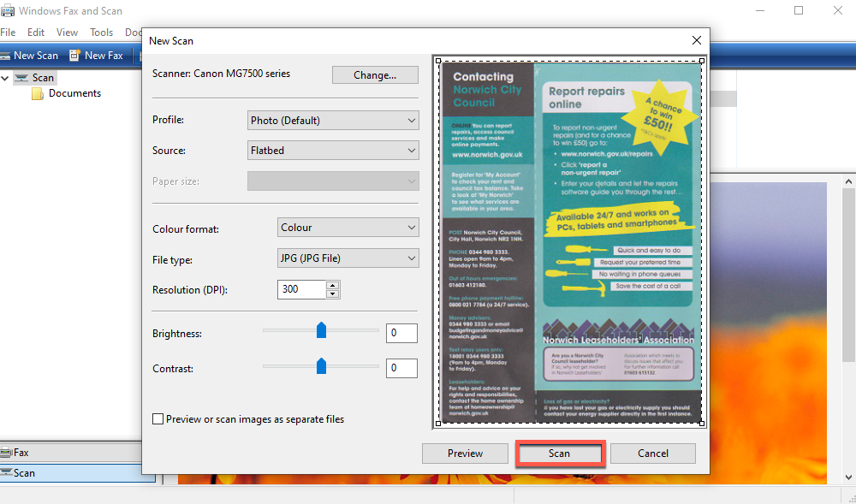The image size is (856, 504).
Task: Click the Brightness value box
Action: [401, 333]
